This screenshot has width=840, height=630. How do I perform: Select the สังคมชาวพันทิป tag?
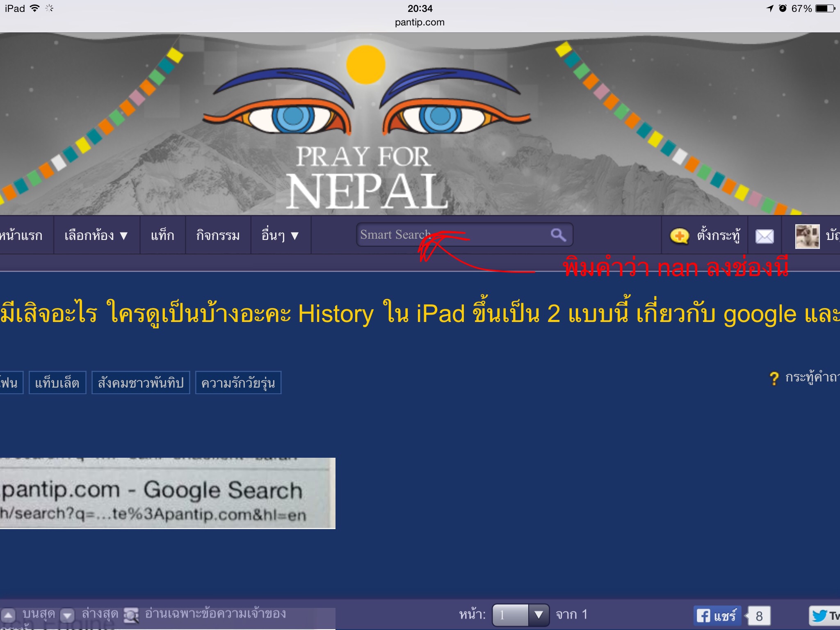click(x=141, y=383)
